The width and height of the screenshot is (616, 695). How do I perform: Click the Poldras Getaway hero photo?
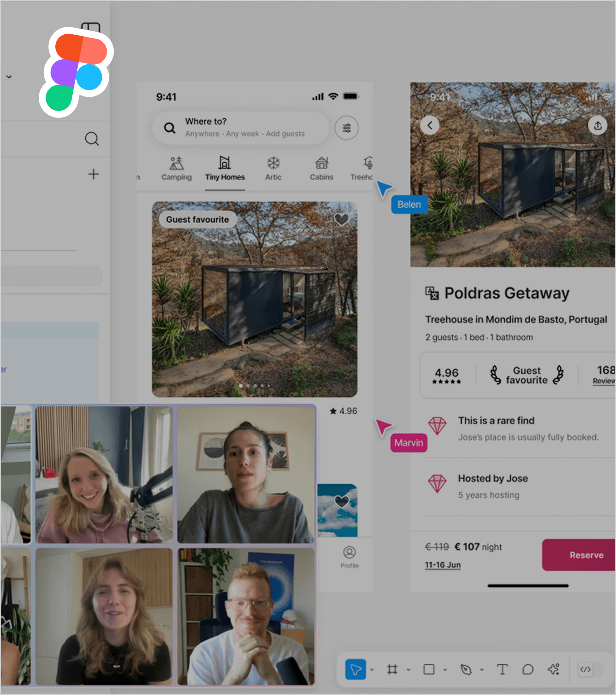pyautogui.click(x=513, y=175)
